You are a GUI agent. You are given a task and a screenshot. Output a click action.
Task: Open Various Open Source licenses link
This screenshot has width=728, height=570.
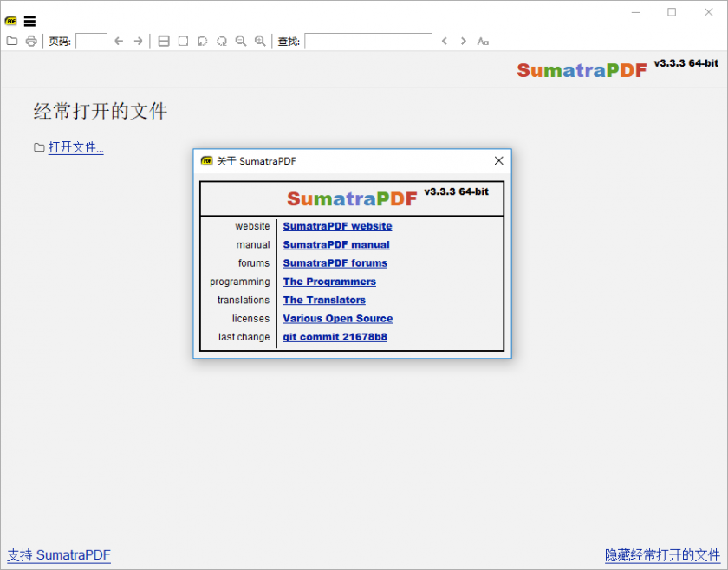(x=338, y=319)
